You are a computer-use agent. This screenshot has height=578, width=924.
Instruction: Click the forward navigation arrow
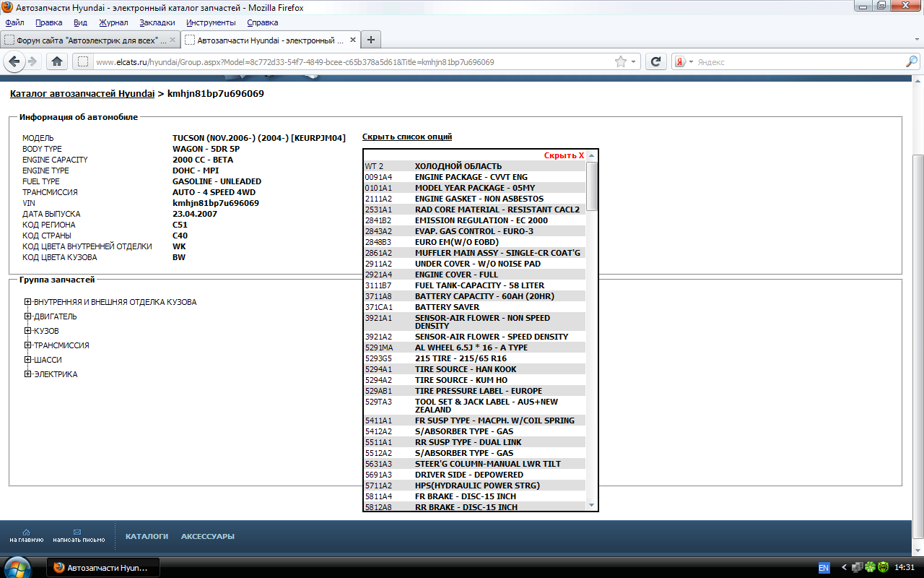click(x=32, y=61)
